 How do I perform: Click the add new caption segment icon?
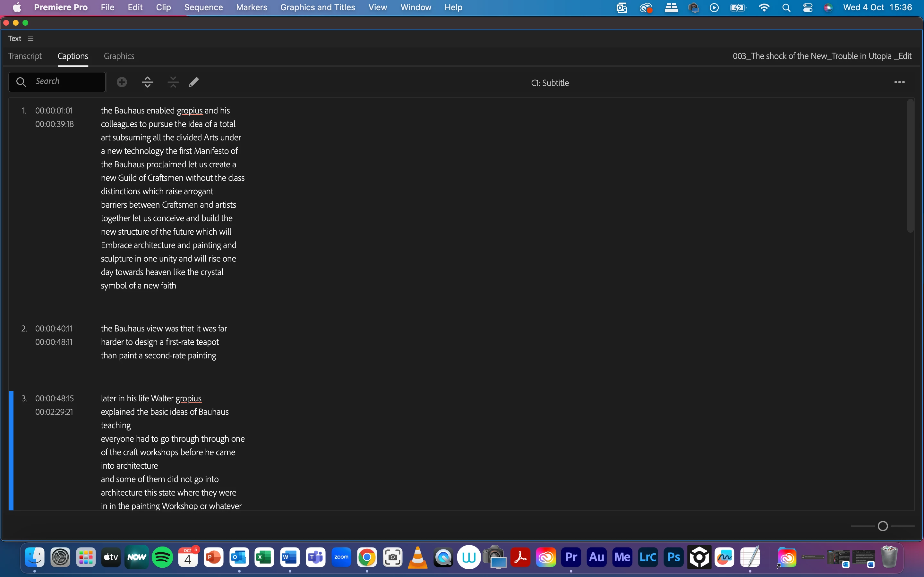coord(122,82)
